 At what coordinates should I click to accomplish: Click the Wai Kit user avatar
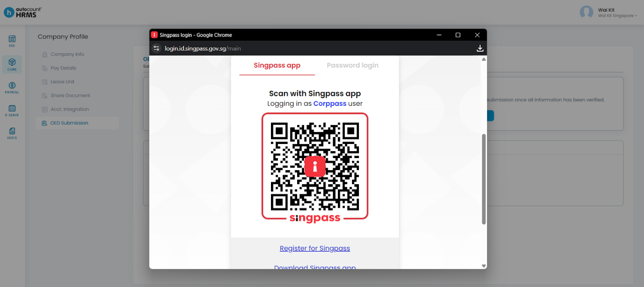coord(586,12)
